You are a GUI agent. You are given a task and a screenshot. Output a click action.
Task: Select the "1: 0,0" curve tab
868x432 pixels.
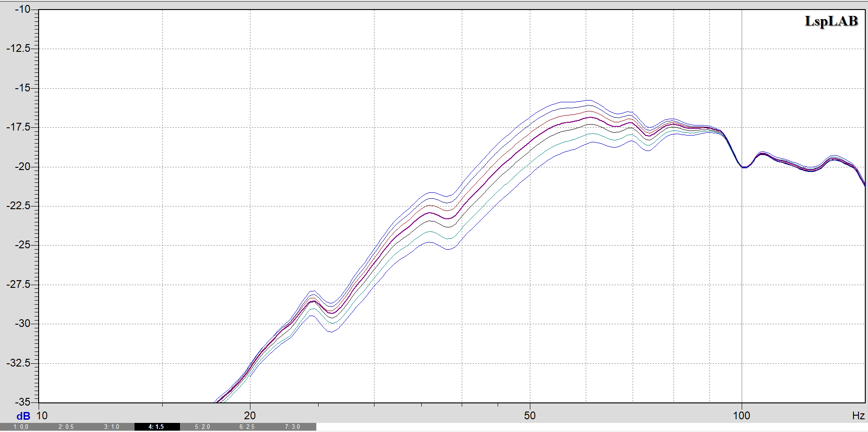pyautogui.click(x=21, y=427)
